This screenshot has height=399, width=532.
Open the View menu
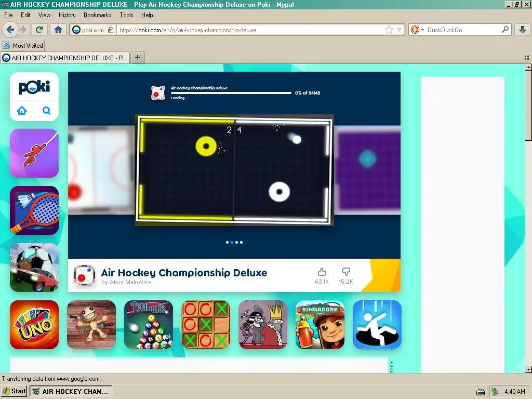[x=45, y=15]
